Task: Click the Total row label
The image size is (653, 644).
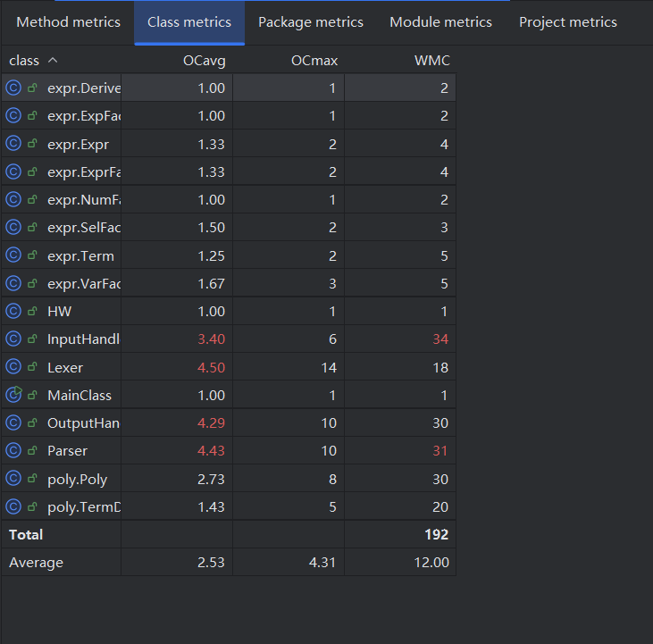Action: pyautogui.click(x=26, y=534)
